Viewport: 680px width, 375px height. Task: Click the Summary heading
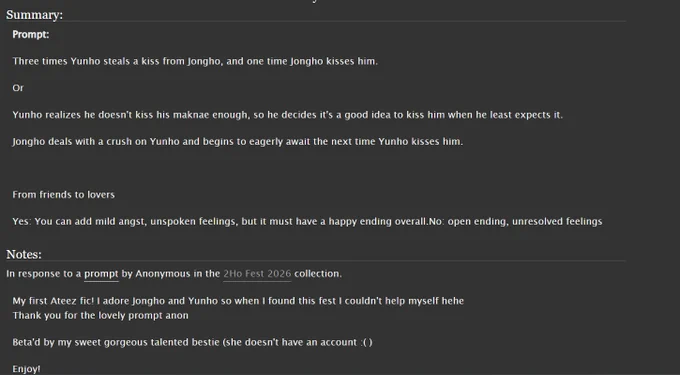point(35,15)
